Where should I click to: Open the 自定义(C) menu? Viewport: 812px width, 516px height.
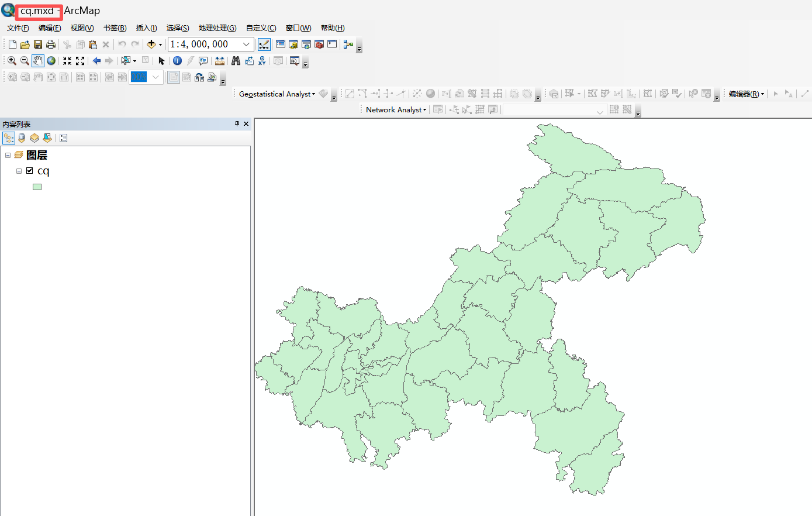261,28
